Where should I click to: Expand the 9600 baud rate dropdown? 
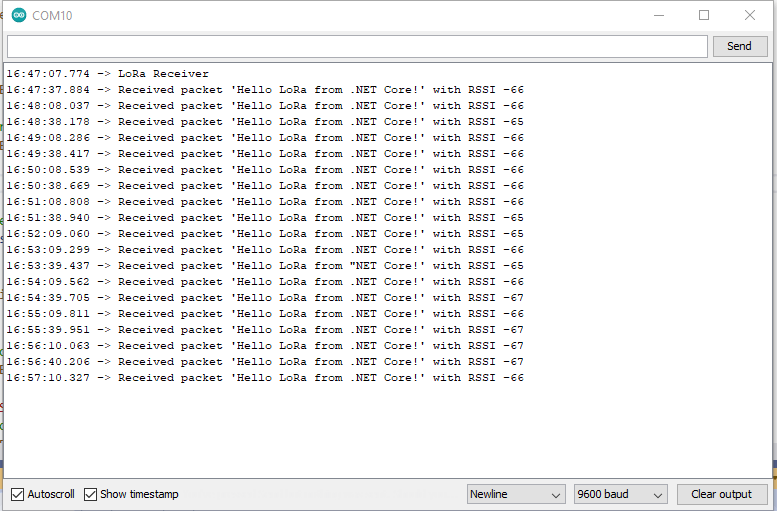(x=620, y=494)
